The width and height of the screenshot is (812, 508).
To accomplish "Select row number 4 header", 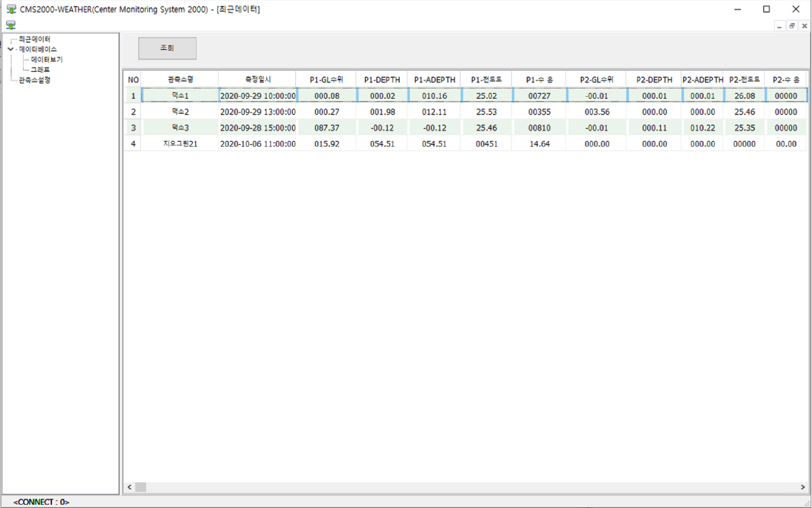I will 133,144.
